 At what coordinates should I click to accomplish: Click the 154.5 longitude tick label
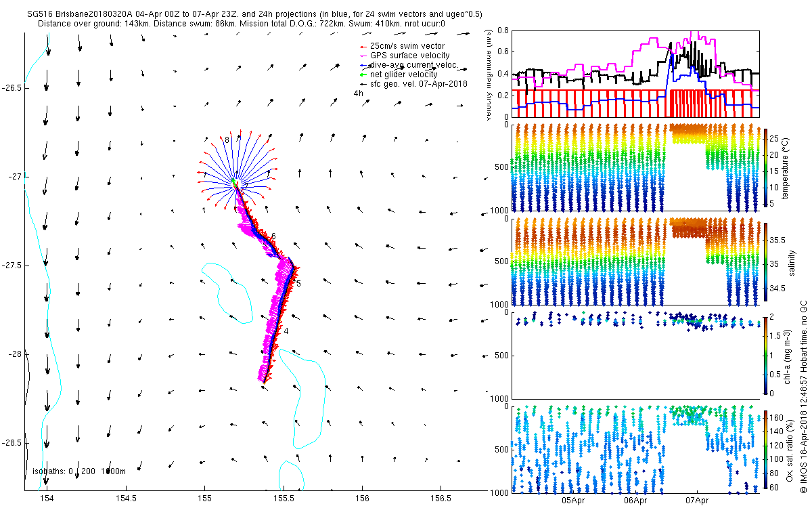click(x=126, y=499)
